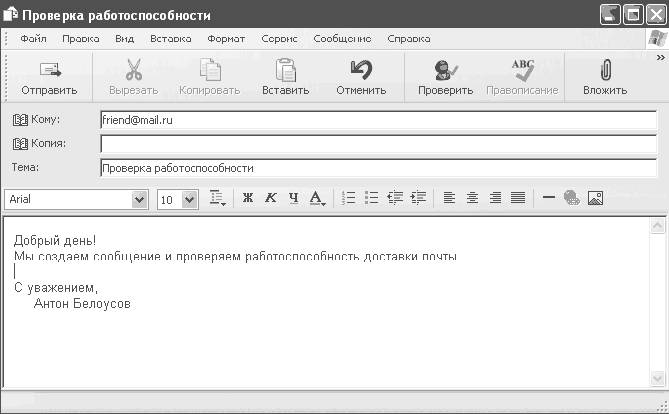This screenshot has height=414, width=669.
Task: Open the Кому address book icon
Action: [20, 120]
